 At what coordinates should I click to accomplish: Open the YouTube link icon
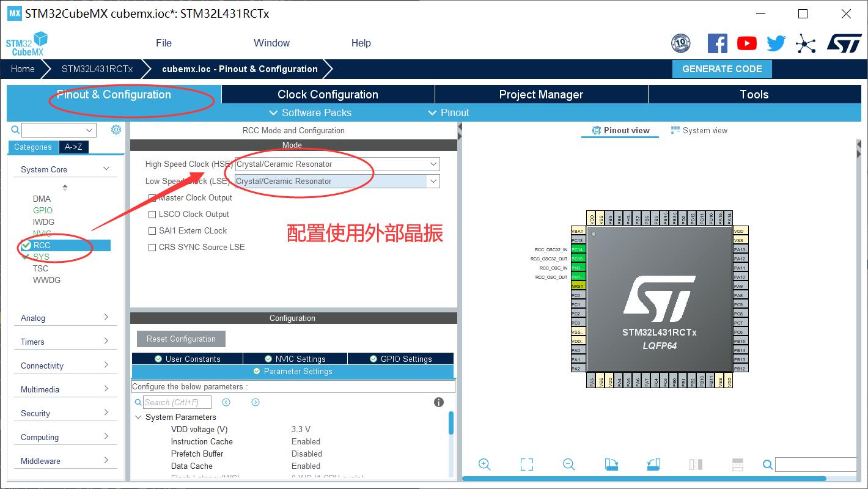747,43
